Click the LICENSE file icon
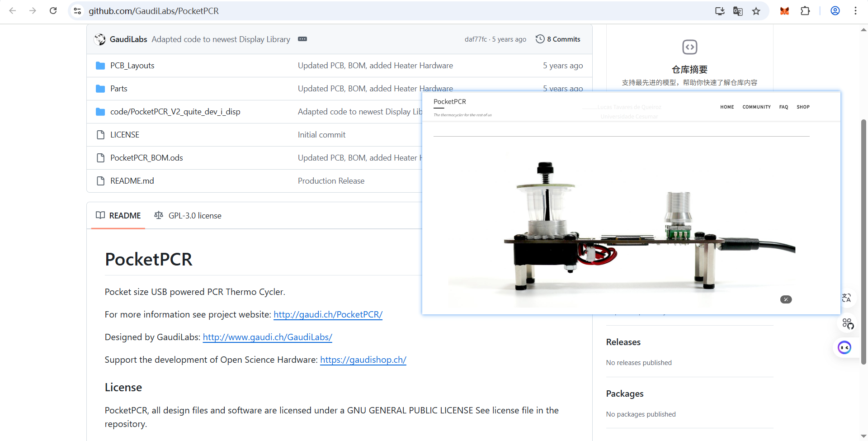 click(x=100, y=135)
